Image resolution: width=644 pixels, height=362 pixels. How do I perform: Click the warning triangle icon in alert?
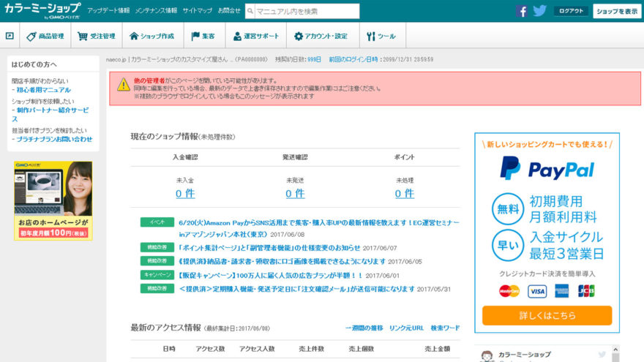(123, 85)
